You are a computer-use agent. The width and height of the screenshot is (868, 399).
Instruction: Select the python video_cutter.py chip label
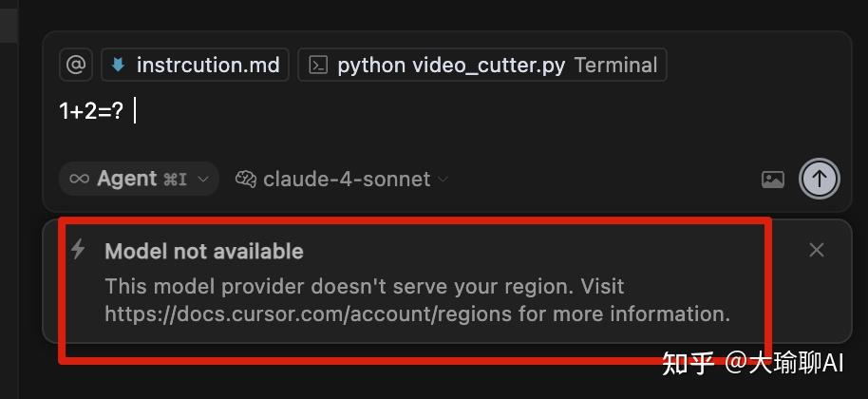pyautogui.click(x=451, y=65)
